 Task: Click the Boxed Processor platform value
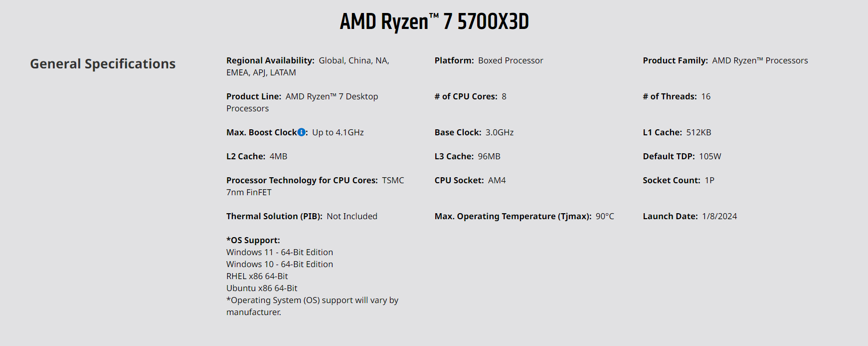click(511, 60)
